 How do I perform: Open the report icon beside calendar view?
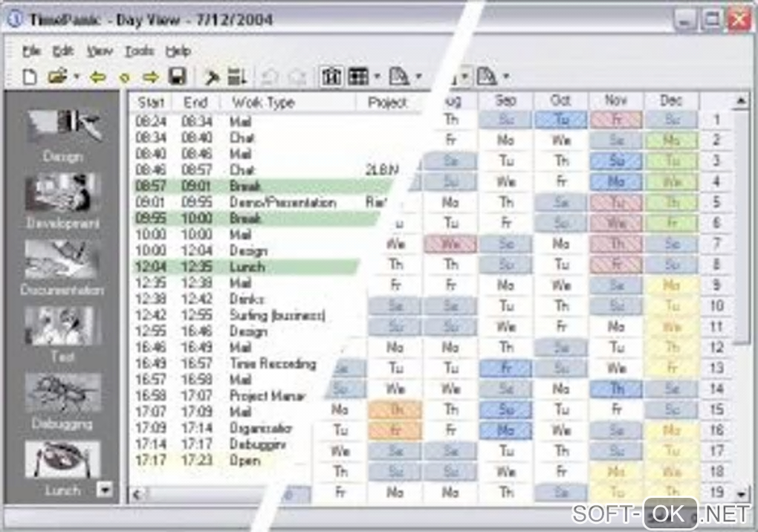pyautogui.click(x=400, y=77)
